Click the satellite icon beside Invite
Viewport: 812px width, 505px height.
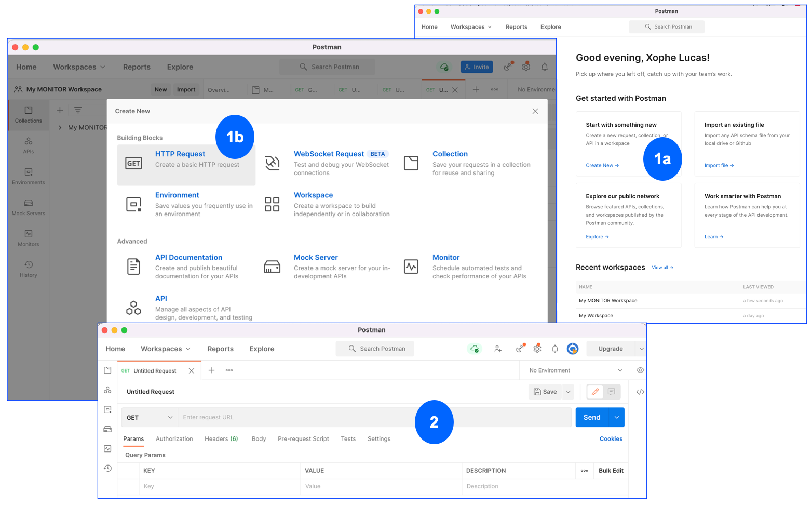[508, 67]
